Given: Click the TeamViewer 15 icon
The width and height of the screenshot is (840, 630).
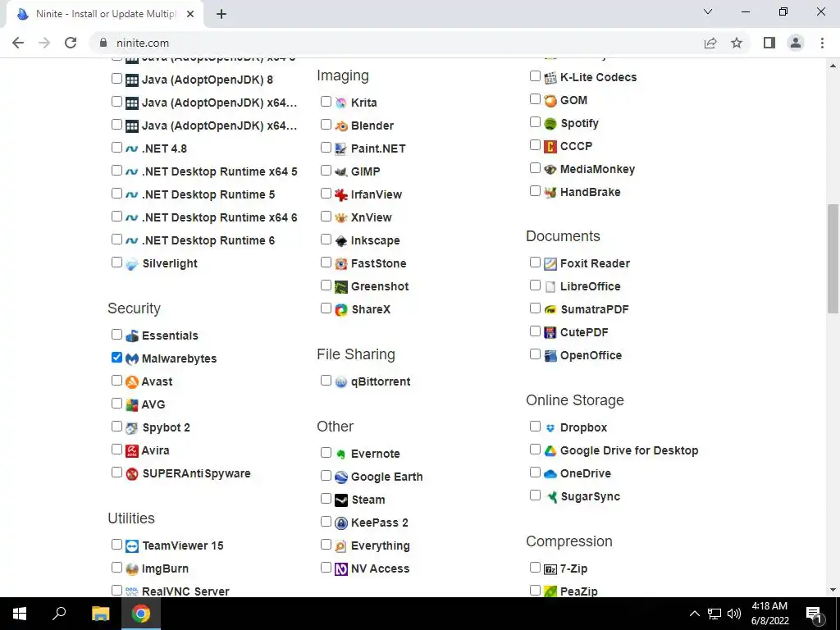Looking at the screenshot, I should [132, 546].
